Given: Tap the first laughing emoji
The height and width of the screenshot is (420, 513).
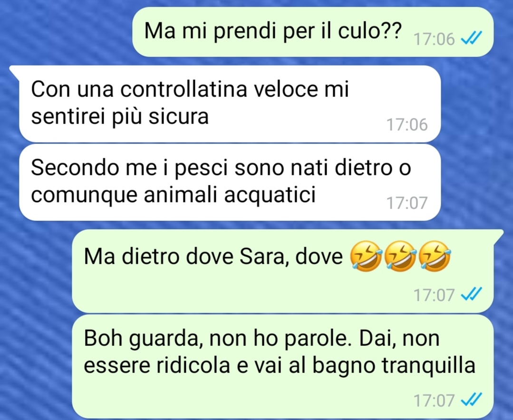Looking at the screenshot, I should [366, 256].
